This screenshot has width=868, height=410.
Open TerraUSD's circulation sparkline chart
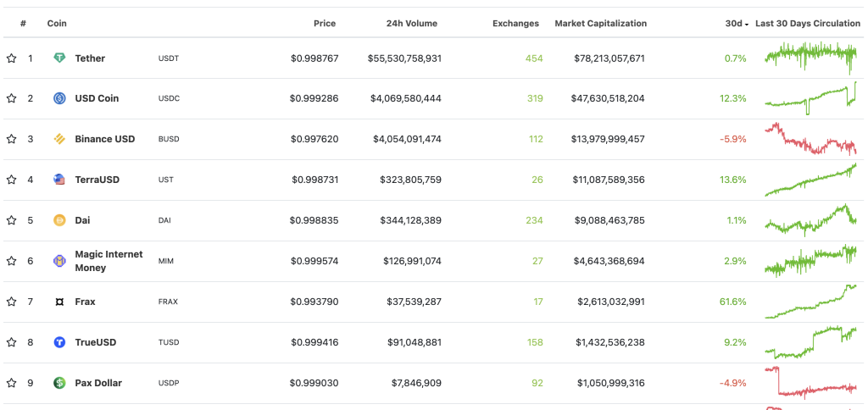coord(810,180)
